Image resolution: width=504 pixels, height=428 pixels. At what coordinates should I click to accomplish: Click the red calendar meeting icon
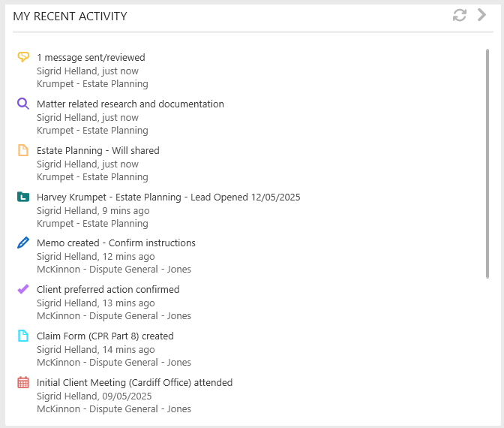point(23,382)
